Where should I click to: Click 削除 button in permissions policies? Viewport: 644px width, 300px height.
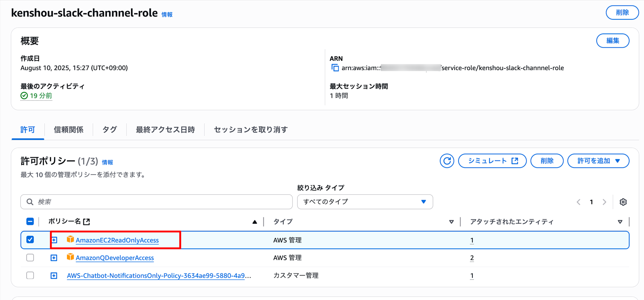(x=547, y=161)
